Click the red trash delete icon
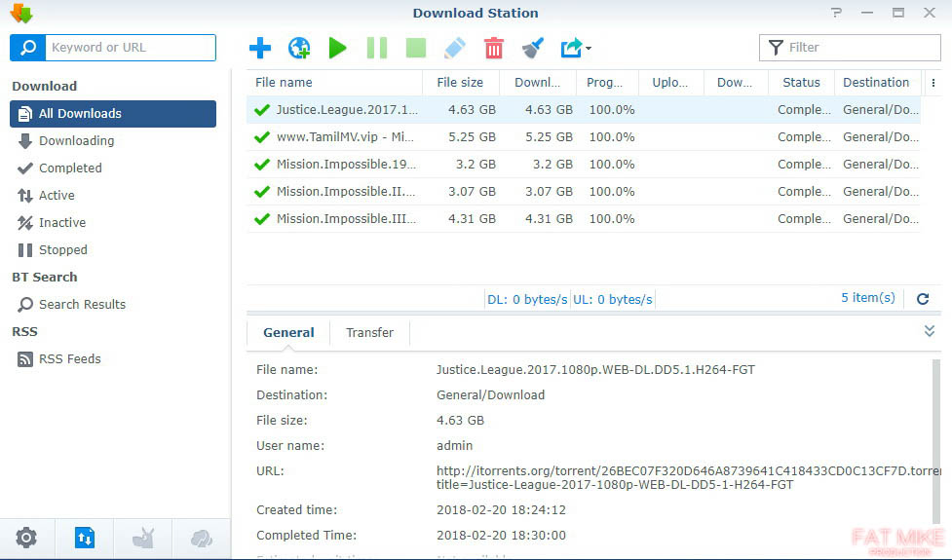 (x=494, y=48)
